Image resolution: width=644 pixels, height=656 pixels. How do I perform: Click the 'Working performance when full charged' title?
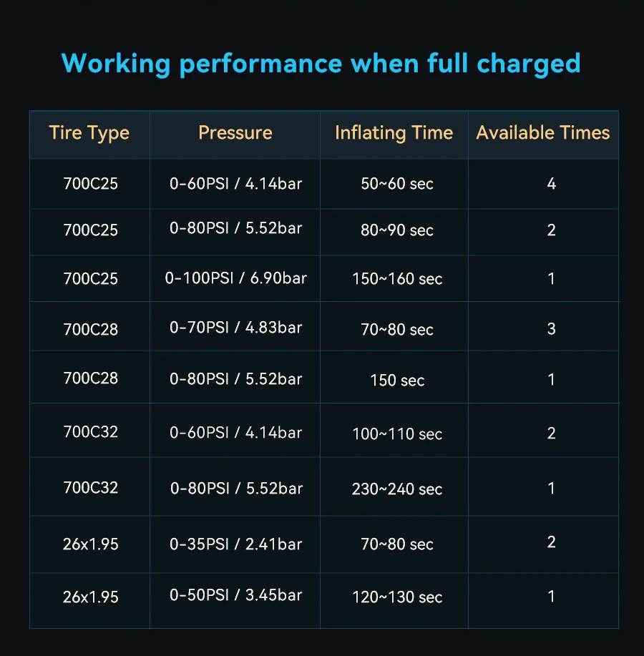coord(321,63)
